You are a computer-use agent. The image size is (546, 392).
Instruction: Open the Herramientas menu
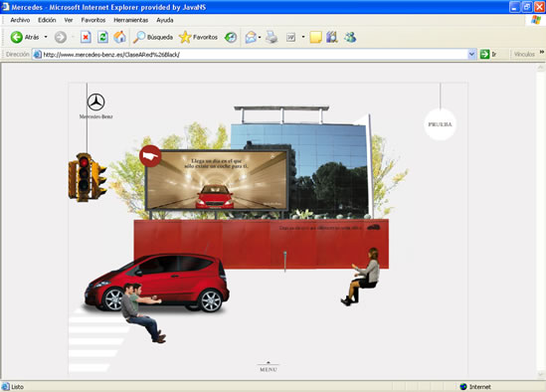pos(131,20)
